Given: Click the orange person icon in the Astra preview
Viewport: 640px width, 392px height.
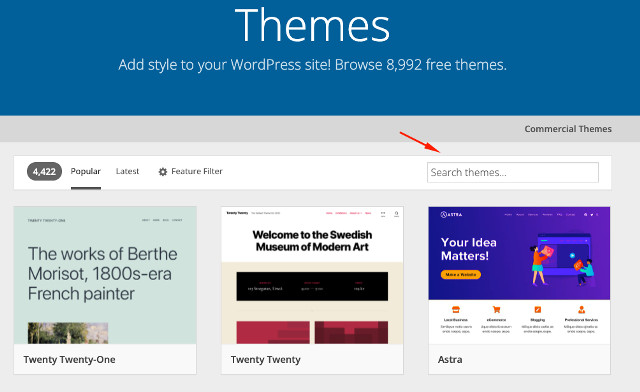Looking at the screenshot, I should pos(581,310).
